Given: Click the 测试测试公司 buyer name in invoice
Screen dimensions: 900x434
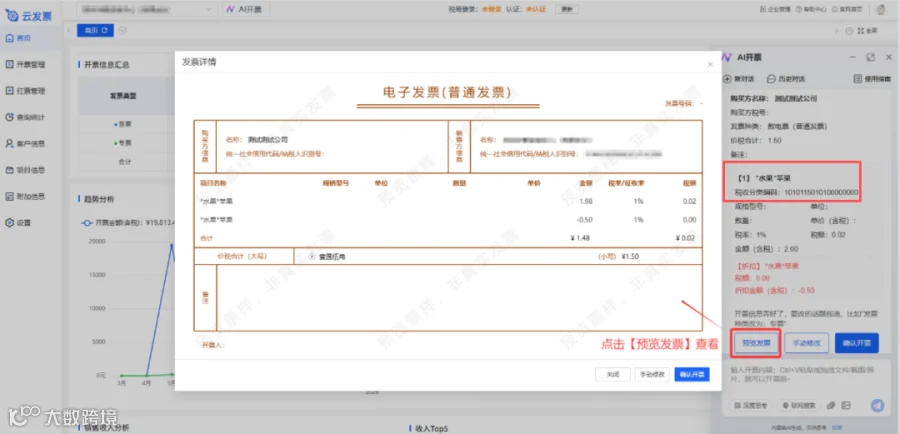Looking at the screenshot, I should pos(267,139).
